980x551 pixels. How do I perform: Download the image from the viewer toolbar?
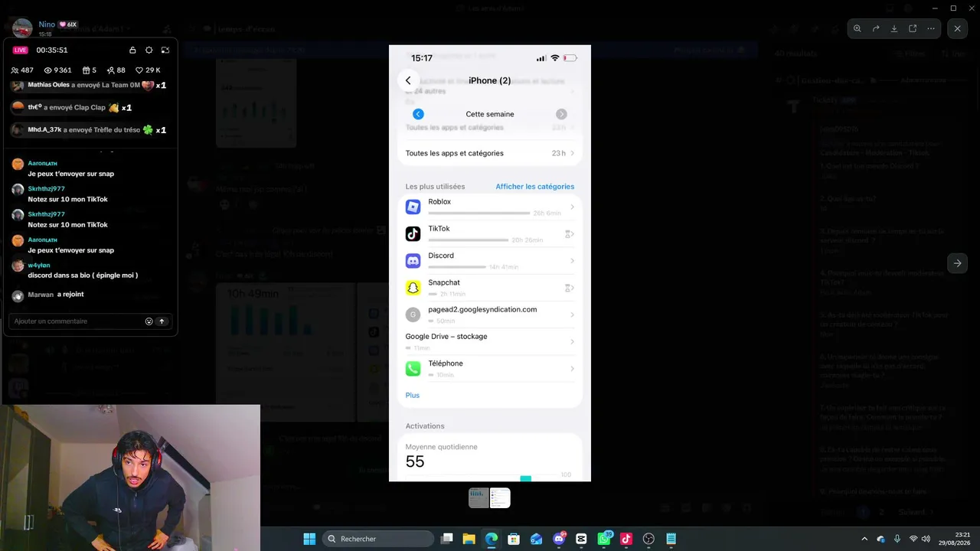(894, 28)
